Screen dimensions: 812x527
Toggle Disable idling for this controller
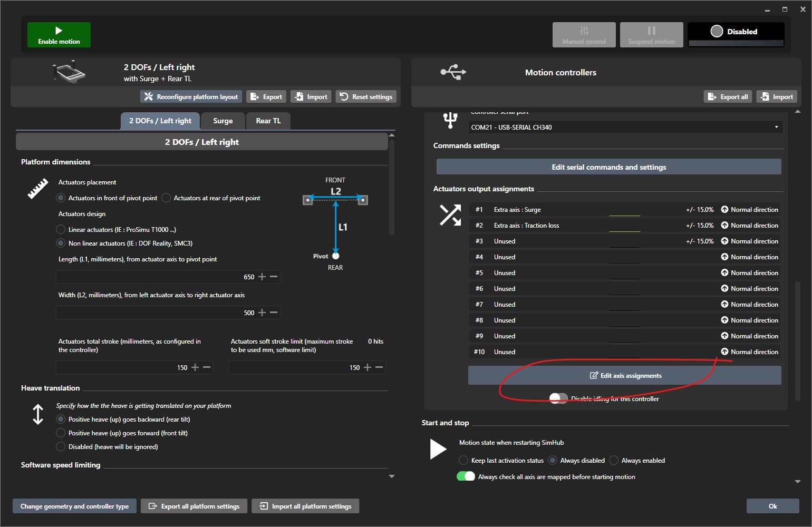tap(558, 398)
